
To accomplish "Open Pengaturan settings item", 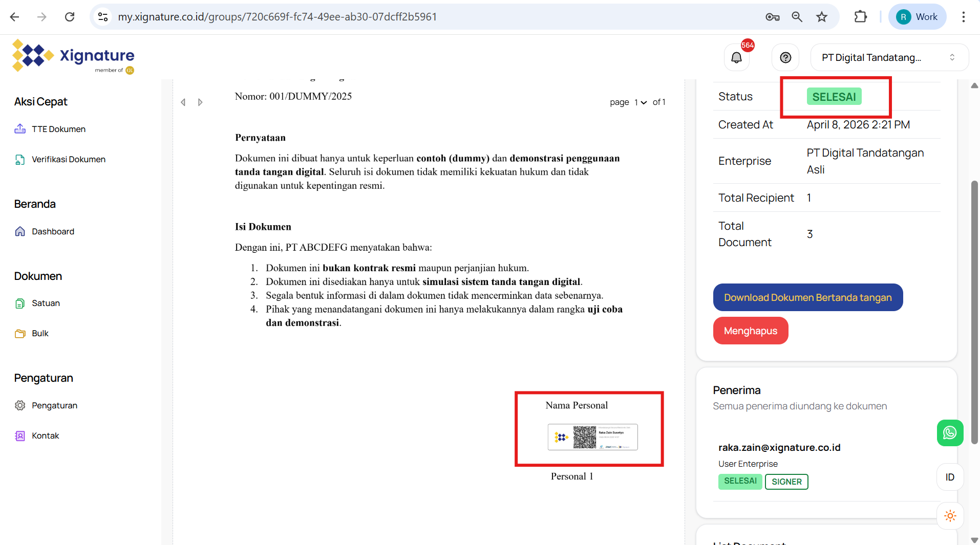I will pyautogui.click(x=54, y=405).
